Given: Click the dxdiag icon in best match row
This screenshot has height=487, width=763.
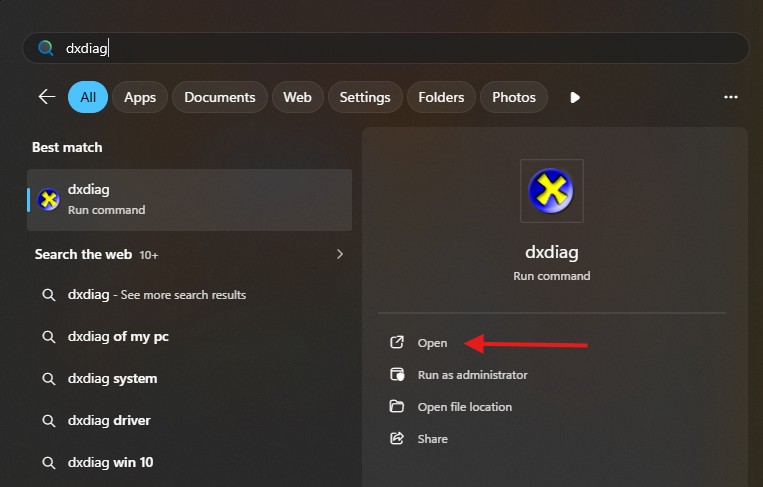Looking at the screenshot, I should coord(49,200).
